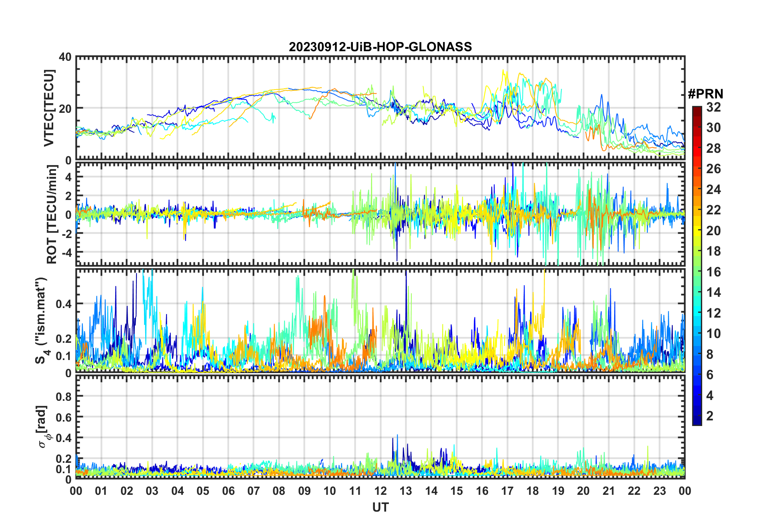This screenshot has width=761, height=532.
Task: Click the -4 tick on the ROT axis
Action: (x=65, y=252)
